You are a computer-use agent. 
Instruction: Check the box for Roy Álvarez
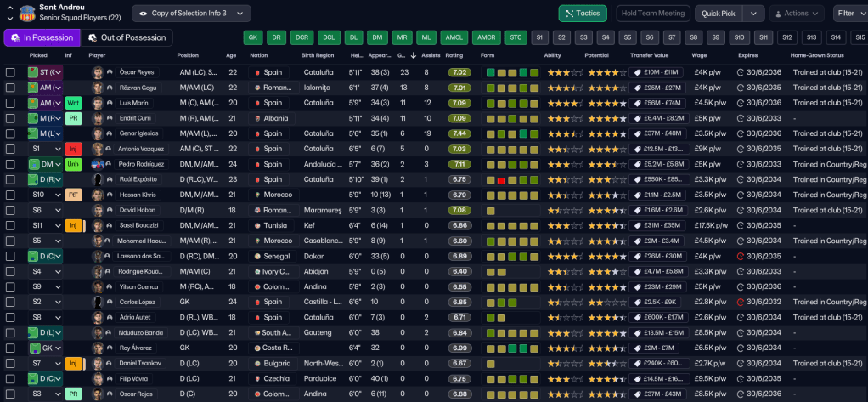click(10, 348)
